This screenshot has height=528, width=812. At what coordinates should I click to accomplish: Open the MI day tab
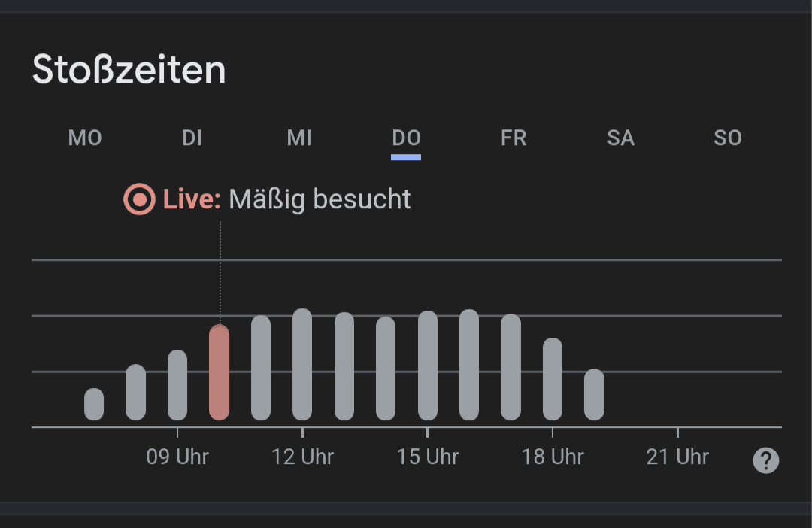coord(299,138)
